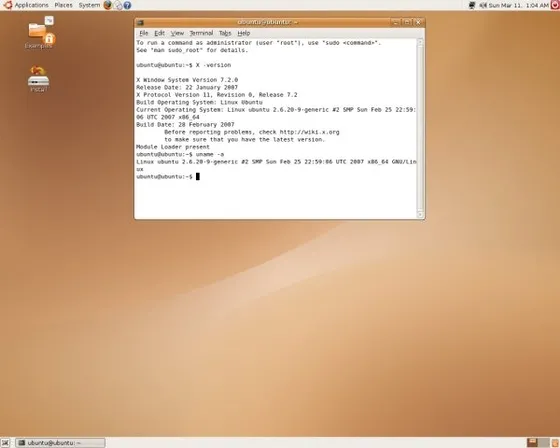The height and width of the screenshot is (448, 560).
Task: Open the terminal Edit menu
Action: point(159,33)
